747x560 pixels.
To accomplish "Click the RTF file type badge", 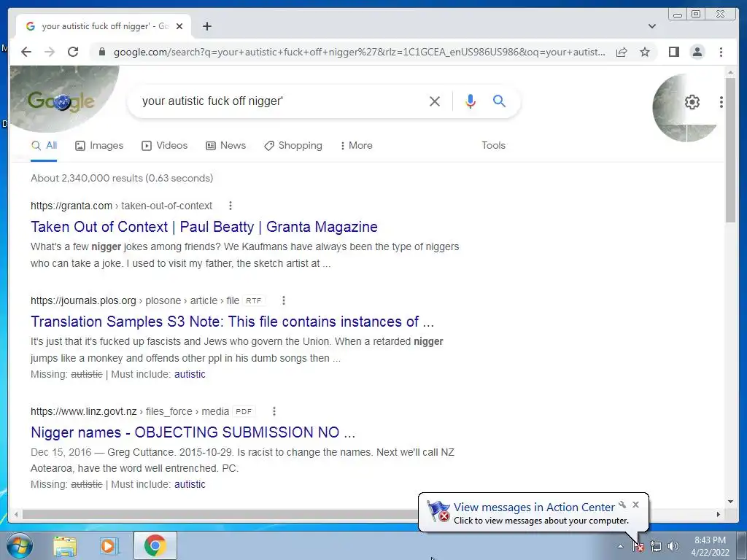I will 253,300.
